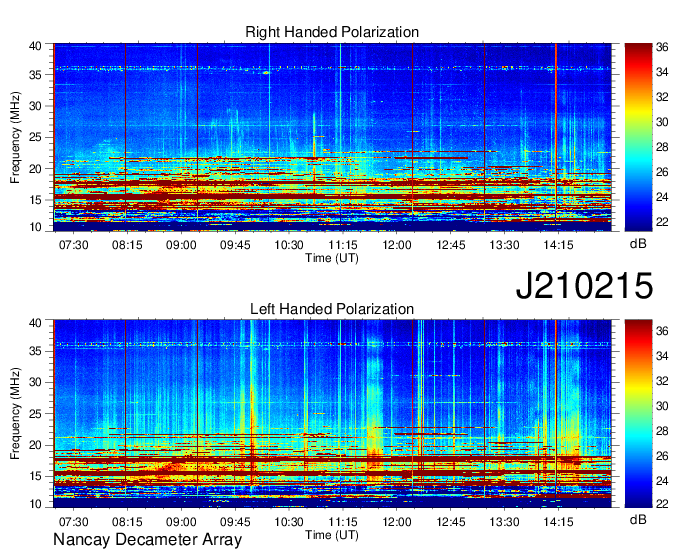Click 35 MHz tick on Left Handed plot
Image resolution: width=680 pixels, height=552 pixels.
click(36, 351)
